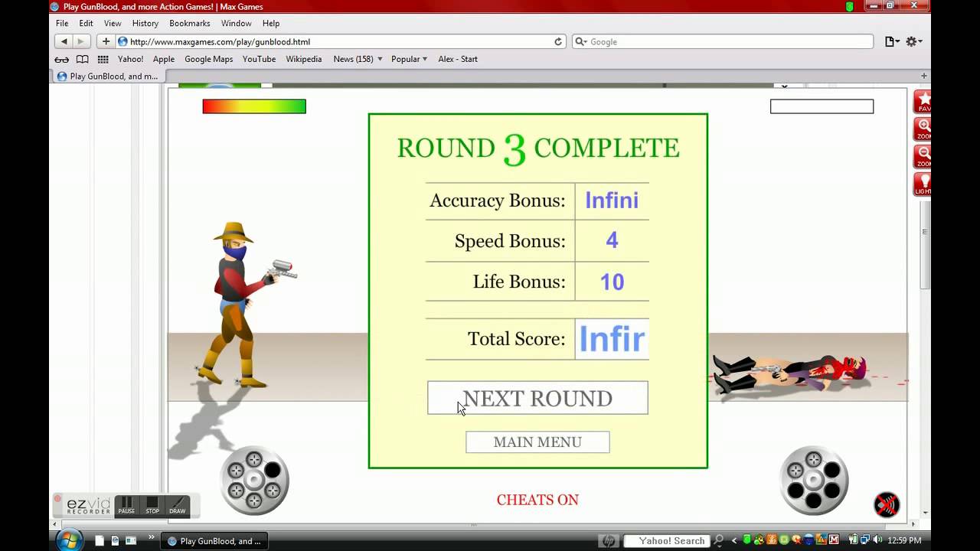
Task: Open the Google Maps bookmark
Action: coord(208,59)
